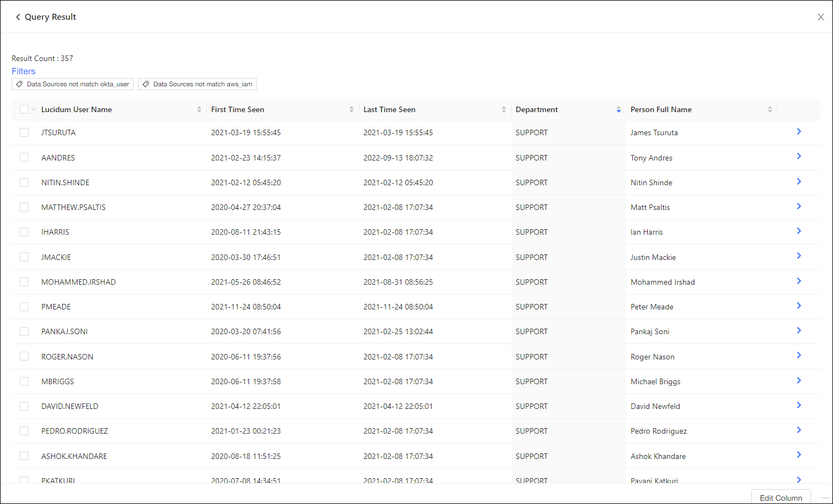This screenshot has width=833, height=504.
Task: Open details arrow for Tony Andres
Action: click(x=799, y=156)
